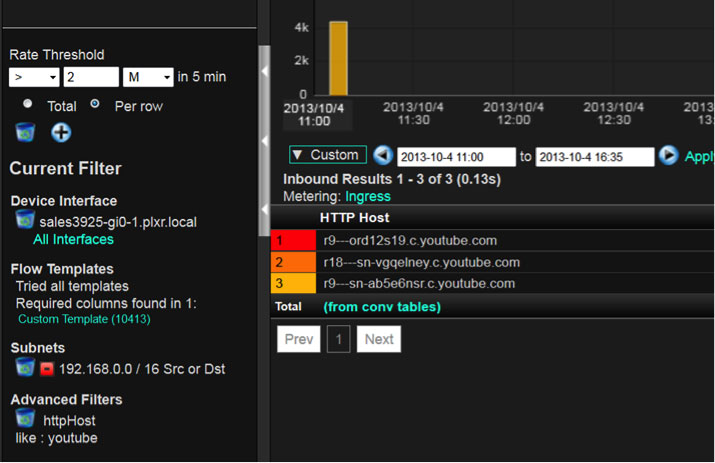This screenshot has width=715, height=463.
Task: Open the (from conv tables) link
Action: pos(382,307)
